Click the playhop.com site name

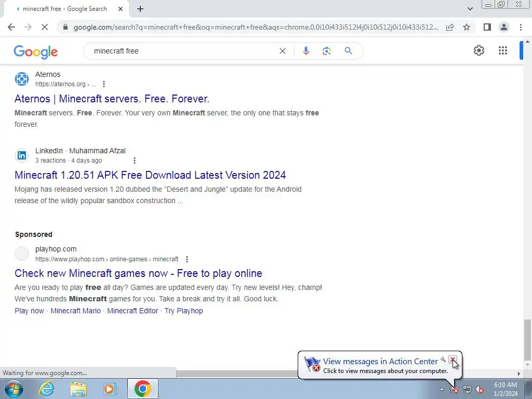click(x=56, y=249)
